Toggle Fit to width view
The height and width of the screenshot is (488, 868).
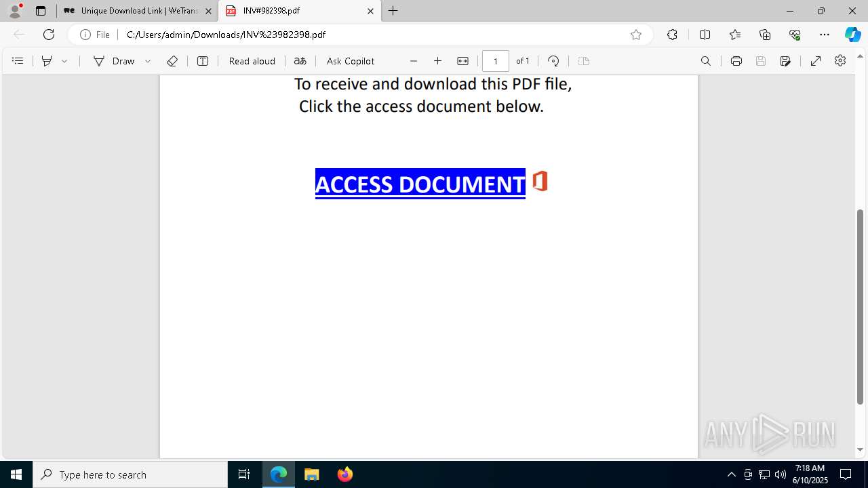[x=463, y=61]
